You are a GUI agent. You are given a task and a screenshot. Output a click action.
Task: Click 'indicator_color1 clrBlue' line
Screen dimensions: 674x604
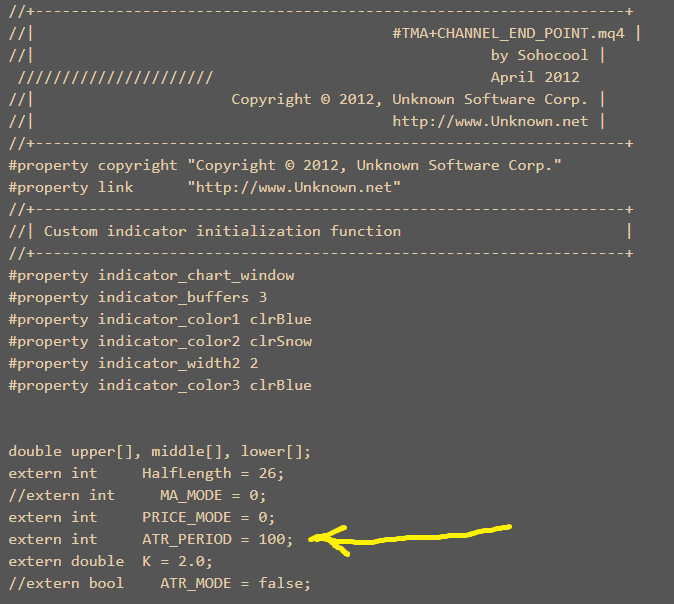click(x=160, y=319)
